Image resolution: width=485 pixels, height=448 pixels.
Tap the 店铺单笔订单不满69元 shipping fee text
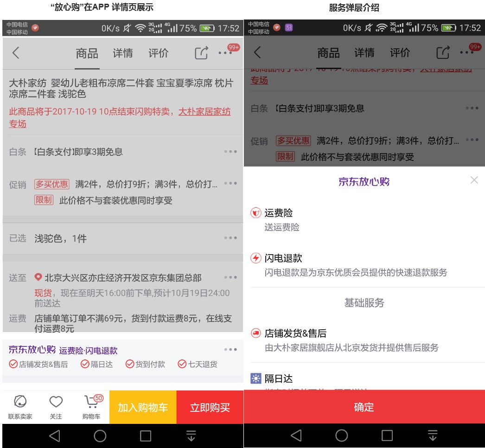(133, 323)
